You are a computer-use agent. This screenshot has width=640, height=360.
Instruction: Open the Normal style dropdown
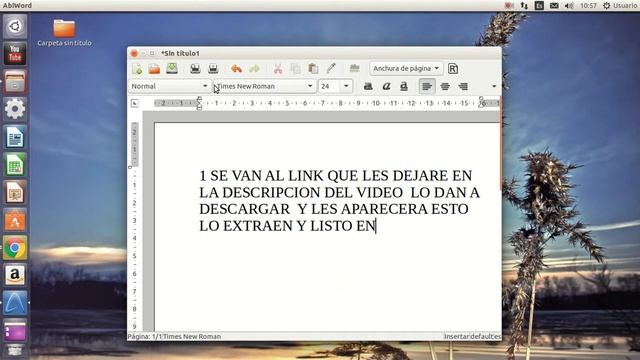[205, 86]
